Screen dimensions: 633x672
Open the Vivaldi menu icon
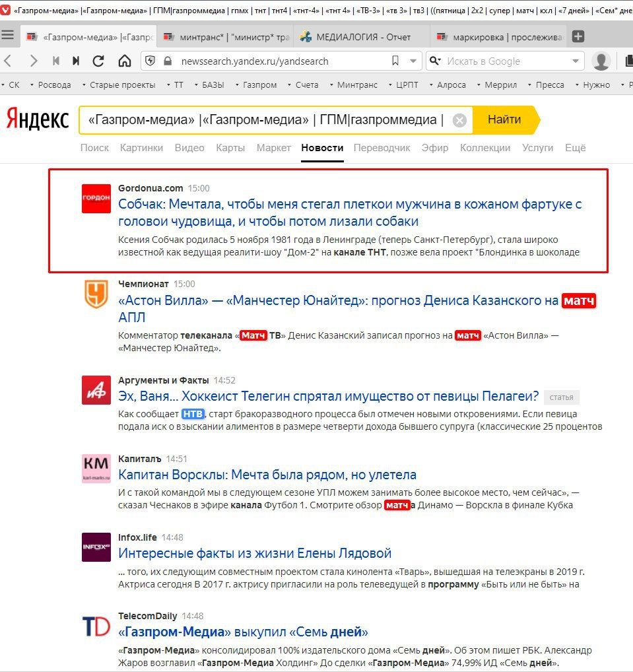coord(5,11)
